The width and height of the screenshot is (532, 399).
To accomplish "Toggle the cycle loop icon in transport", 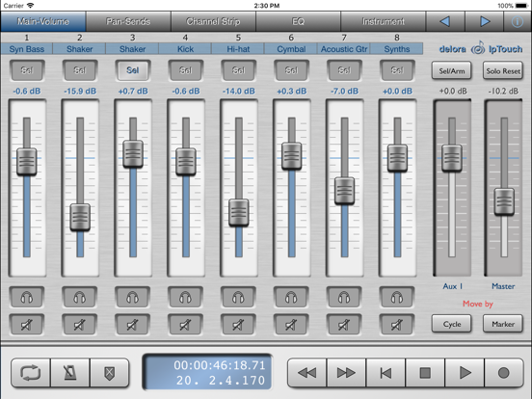I will click(x=31, y=373).
